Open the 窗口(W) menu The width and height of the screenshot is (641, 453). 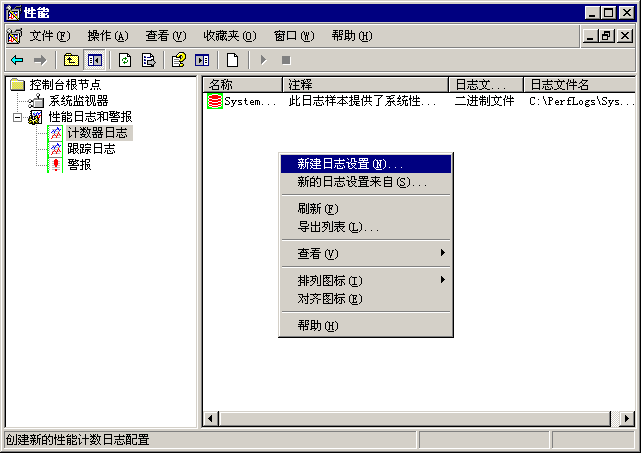click(294, 36)
